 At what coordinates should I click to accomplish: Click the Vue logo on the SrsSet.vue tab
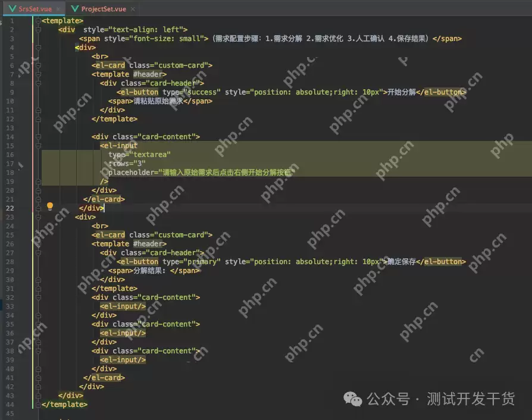tap(13, 9)
